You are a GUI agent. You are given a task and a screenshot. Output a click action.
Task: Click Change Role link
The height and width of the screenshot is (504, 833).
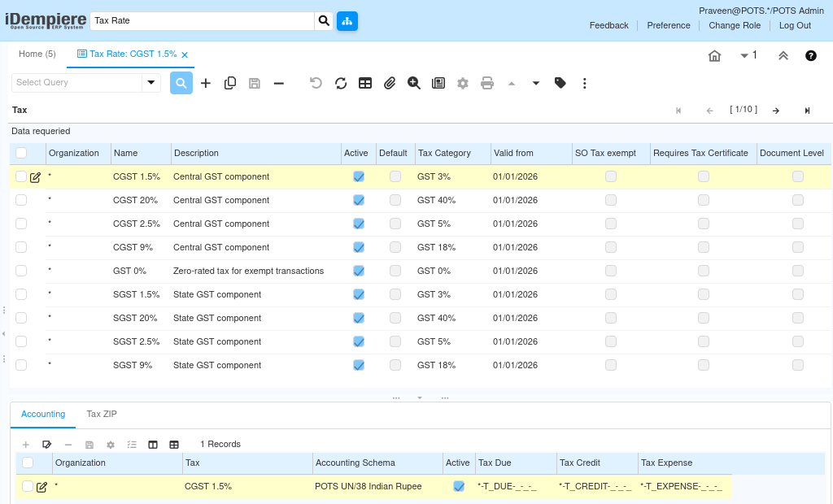pyautogui.click(x=735, y=25)
